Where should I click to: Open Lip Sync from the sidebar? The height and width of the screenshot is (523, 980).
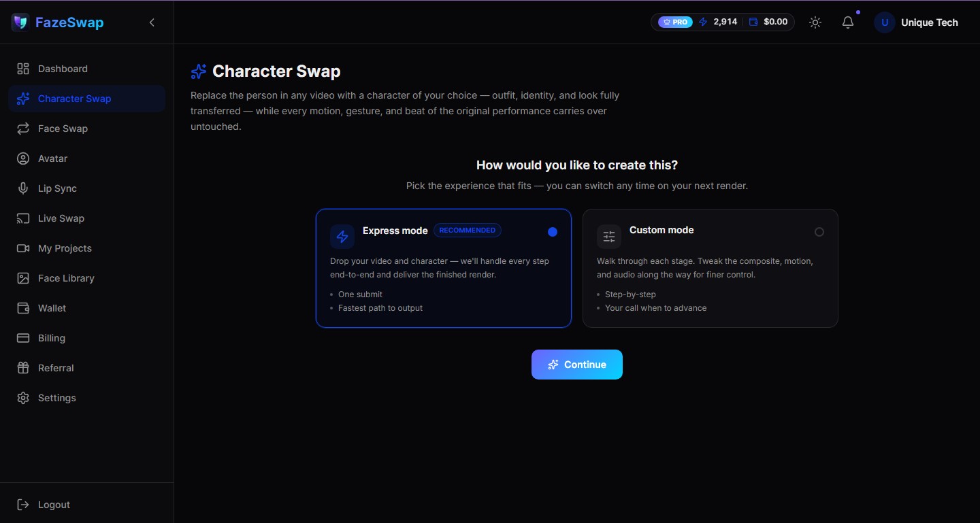click(x=57, y=188)
